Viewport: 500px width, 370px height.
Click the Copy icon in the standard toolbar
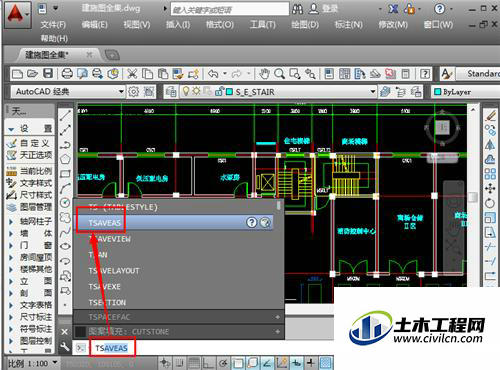click(147, 74)
